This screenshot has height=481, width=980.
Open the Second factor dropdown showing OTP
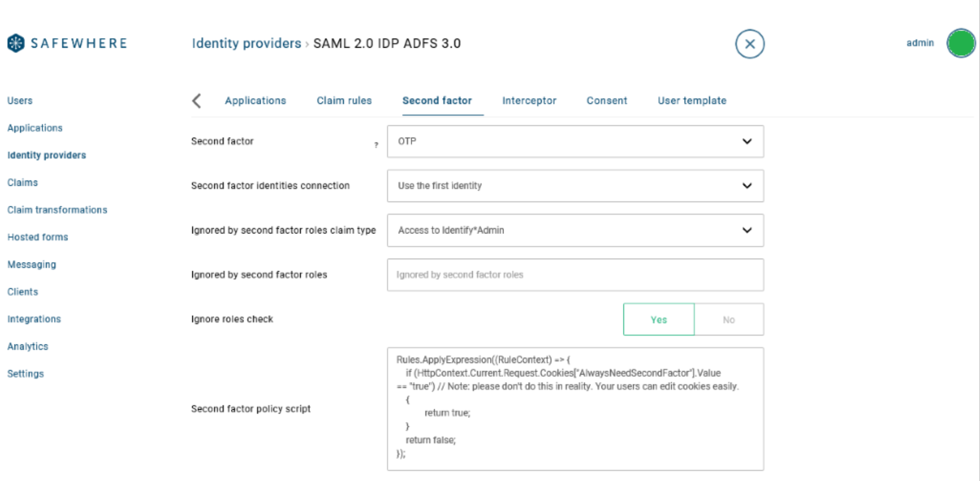pyautogui.click(x=575, y=141)
